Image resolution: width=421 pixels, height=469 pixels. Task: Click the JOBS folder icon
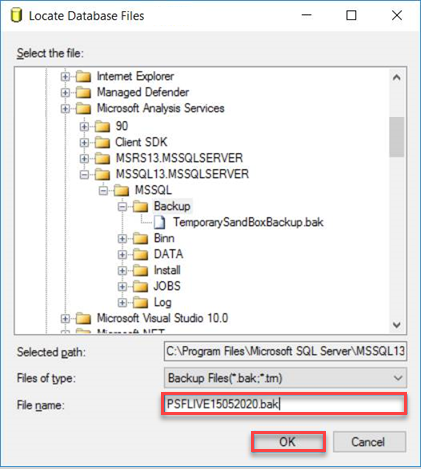[140, 286]
